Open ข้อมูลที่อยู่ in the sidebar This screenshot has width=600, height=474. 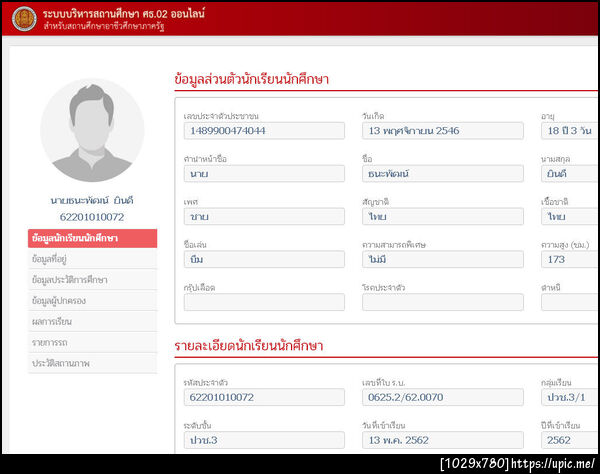point(92,259)
